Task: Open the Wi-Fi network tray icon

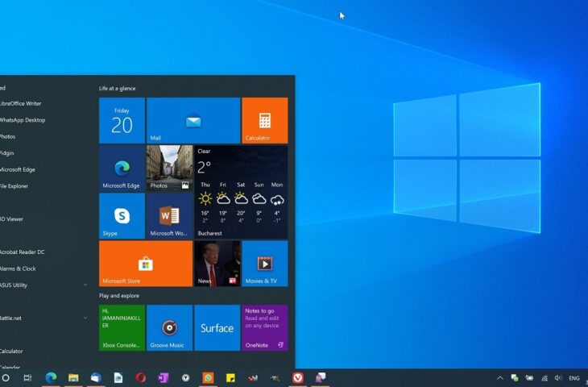Action: tap(545, 378)
